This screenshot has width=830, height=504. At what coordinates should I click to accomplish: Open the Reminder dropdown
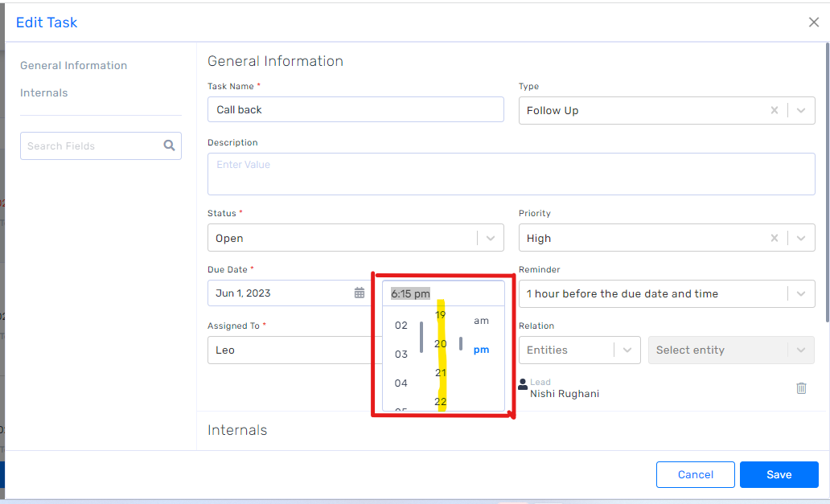pos(801,294)
